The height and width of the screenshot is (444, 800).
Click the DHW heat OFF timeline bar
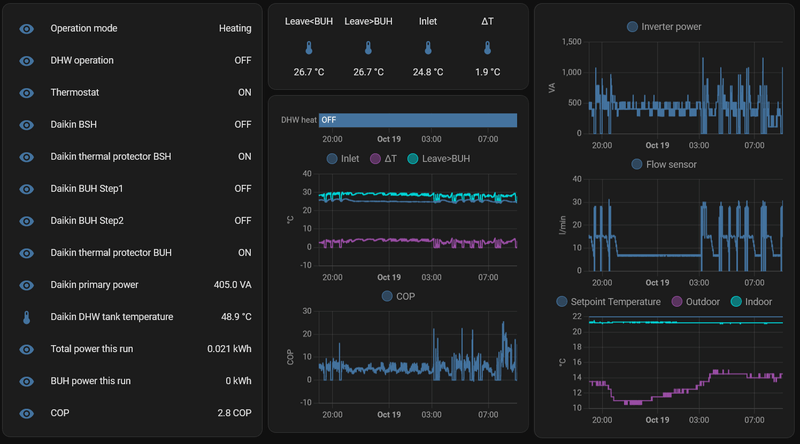point(418,120)
